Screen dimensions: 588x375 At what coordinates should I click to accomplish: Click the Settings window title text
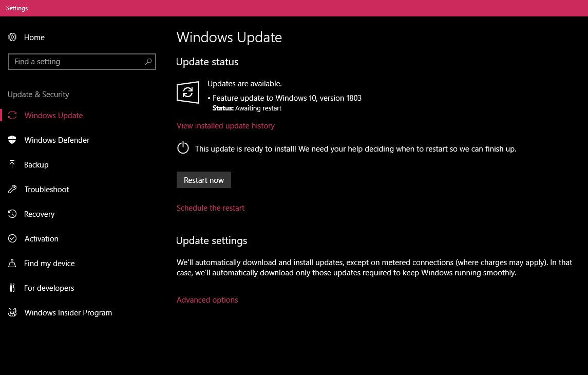17,8
